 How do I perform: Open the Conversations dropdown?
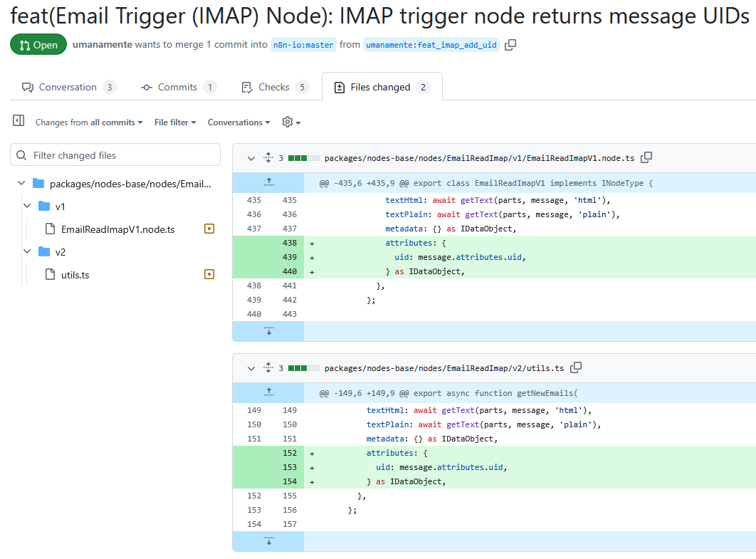tap(238, 122)
